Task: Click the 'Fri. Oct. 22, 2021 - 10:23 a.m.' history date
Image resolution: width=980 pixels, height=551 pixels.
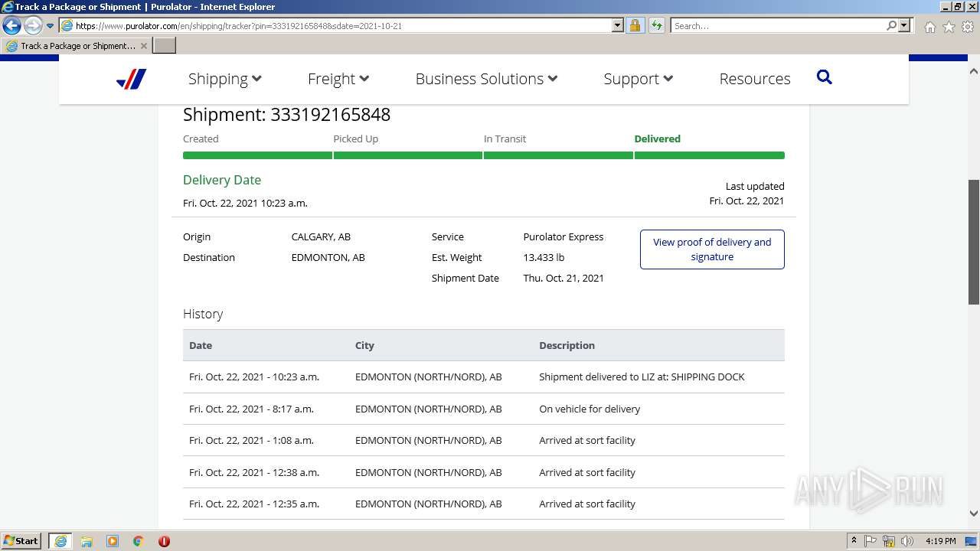Action: 254,377
